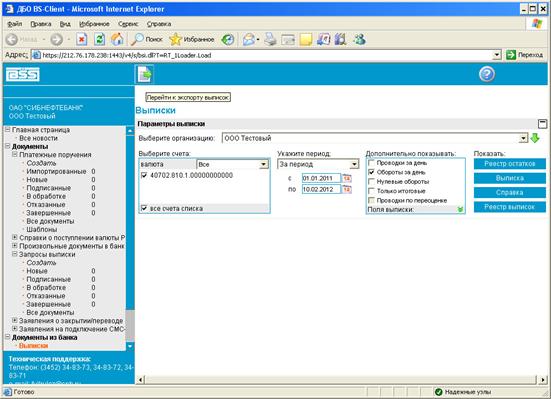Click Реестр выписок button
Screen dimensions: 551x399
(x=510, y=207)
